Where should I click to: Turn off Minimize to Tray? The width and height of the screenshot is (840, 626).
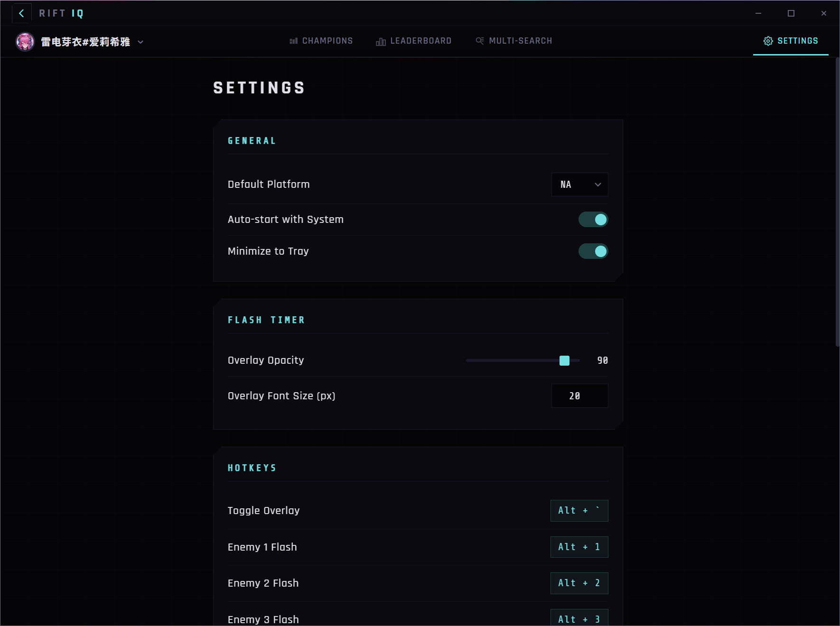[x=593, y=251]
